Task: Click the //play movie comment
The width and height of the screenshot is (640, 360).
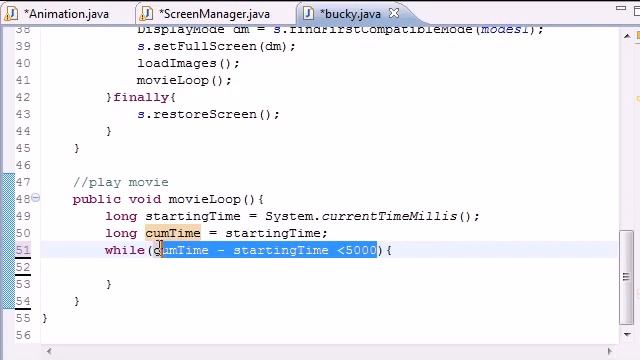Action: [121, 182]
